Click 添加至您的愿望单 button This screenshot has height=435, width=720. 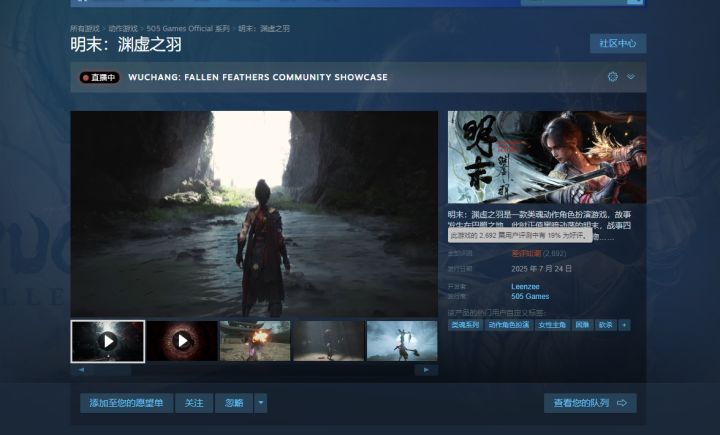126,403
